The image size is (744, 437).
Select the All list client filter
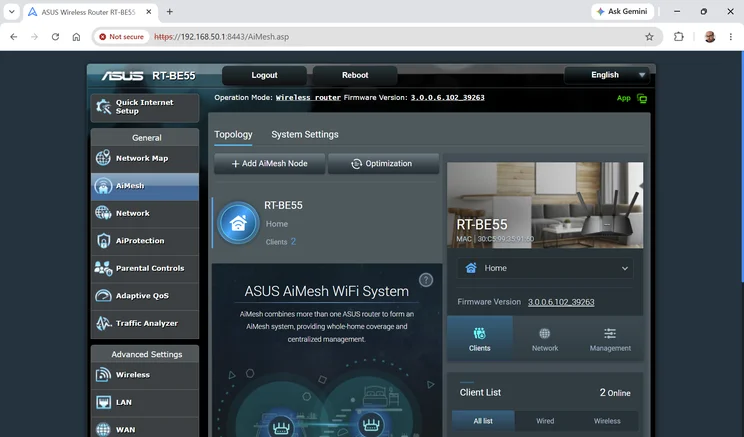(x=483, y=421)
